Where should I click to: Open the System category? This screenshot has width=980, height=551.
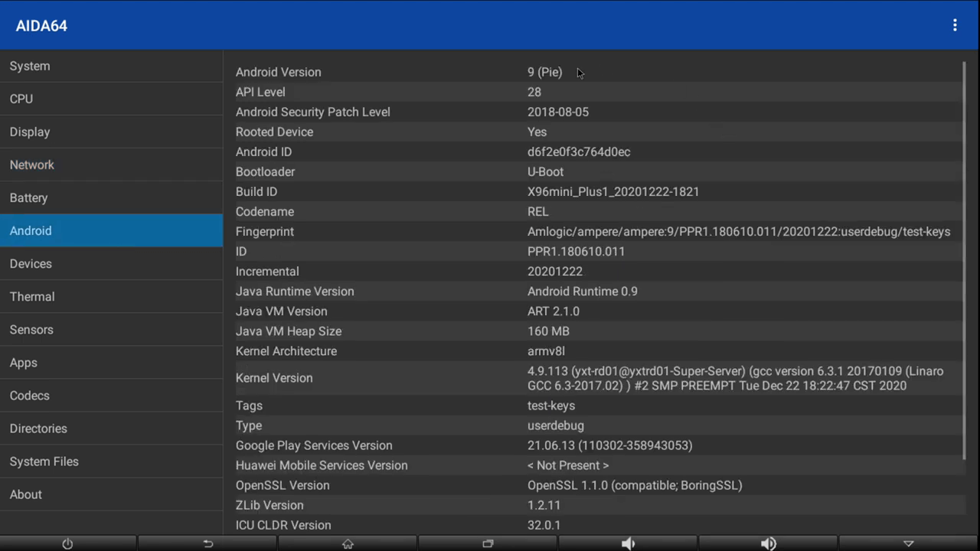click(112, 66)
